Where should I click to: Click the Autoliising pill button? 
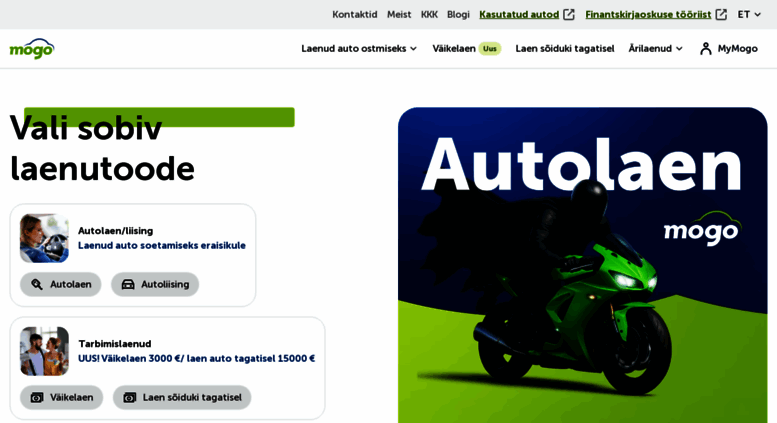(x=155, y=284)
